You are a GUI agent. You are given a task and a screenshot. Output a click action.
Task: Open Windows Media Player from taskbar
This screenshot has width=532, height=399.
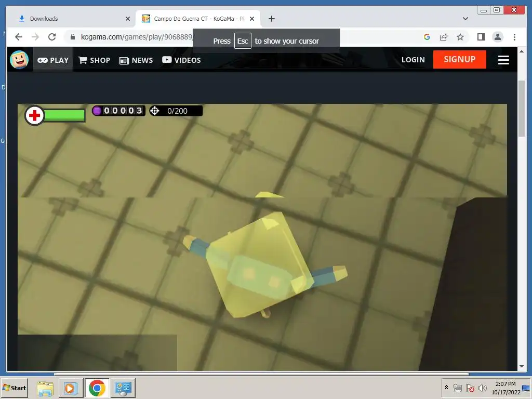click(71, 388)
